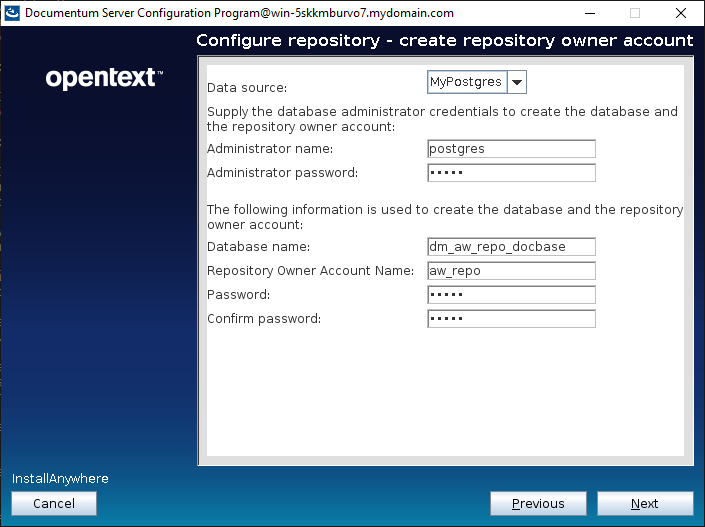Screen dimensions: 705x527
Task: Minimize the Server Configuration Program window
Action: point(588,13)
